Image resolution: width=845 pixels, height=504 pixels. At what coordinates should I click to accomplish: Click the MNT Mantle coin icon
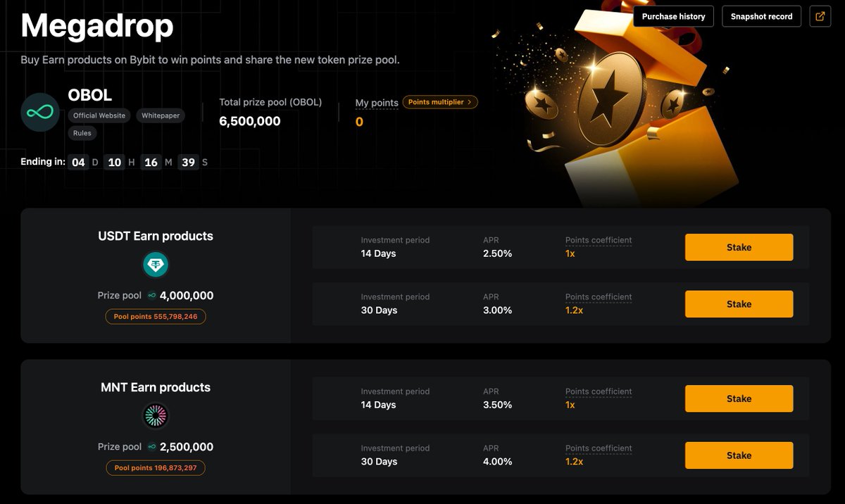tap(156, 416)
